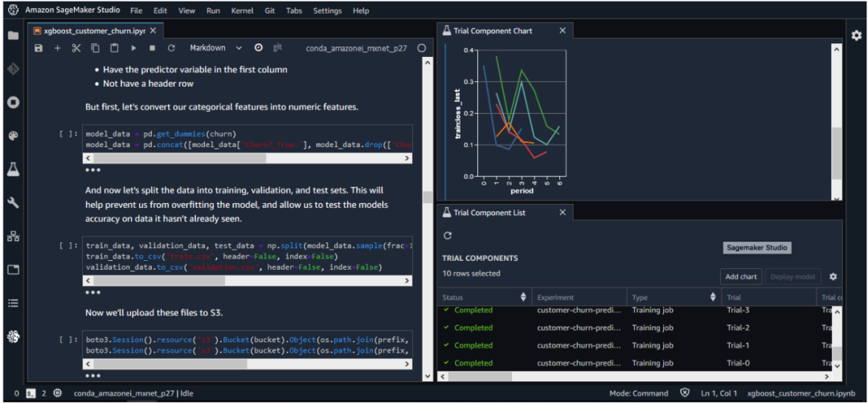Open trial component table settings gear
The image size is (868, 403).
tap(833, 276)
